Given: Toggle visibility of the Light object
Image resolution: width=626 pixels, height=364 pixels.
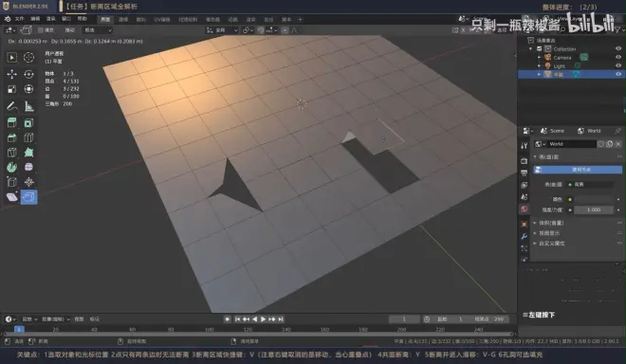Looking at the screenshot, I should [618, 65].
